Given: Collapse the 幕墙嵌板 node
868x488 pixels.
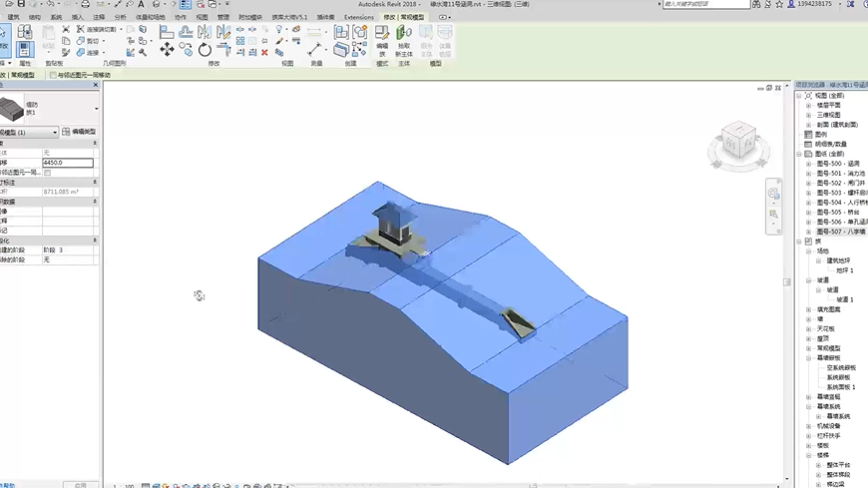Looking at the screenshot, I should [x=808, y=358].
